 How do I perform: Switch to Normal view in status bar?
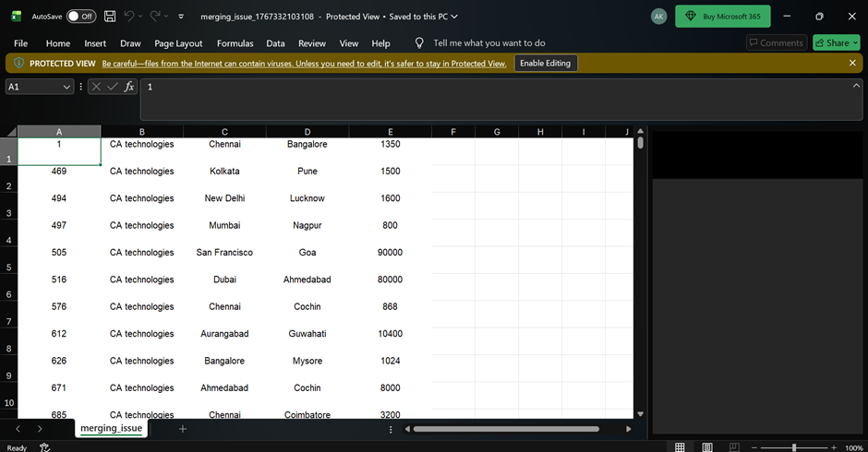[680, 447]
